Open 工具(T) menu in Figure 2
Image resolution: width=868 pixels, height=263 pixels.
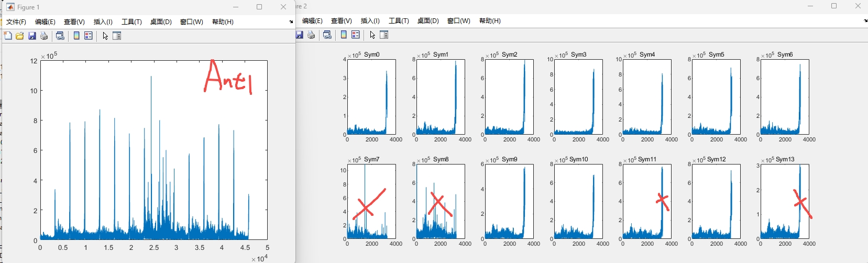pyautogui.click(x=399, y=20)
